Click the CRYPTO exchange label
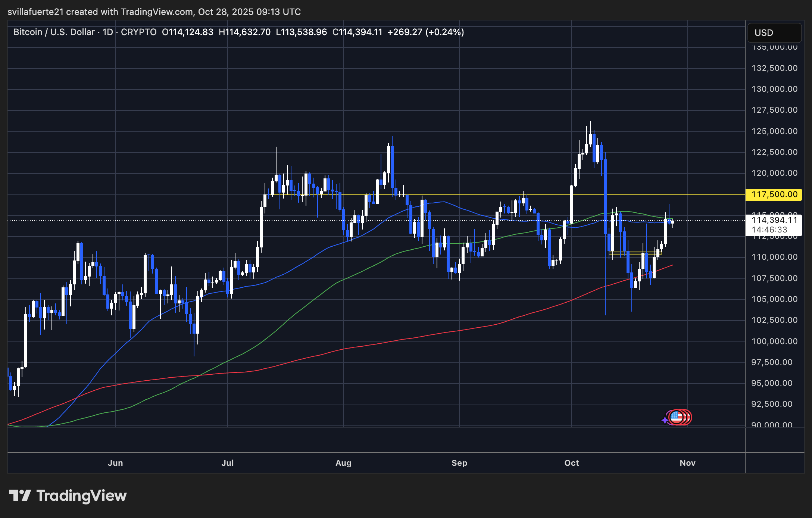812x518 pixels. coord(138,32)
